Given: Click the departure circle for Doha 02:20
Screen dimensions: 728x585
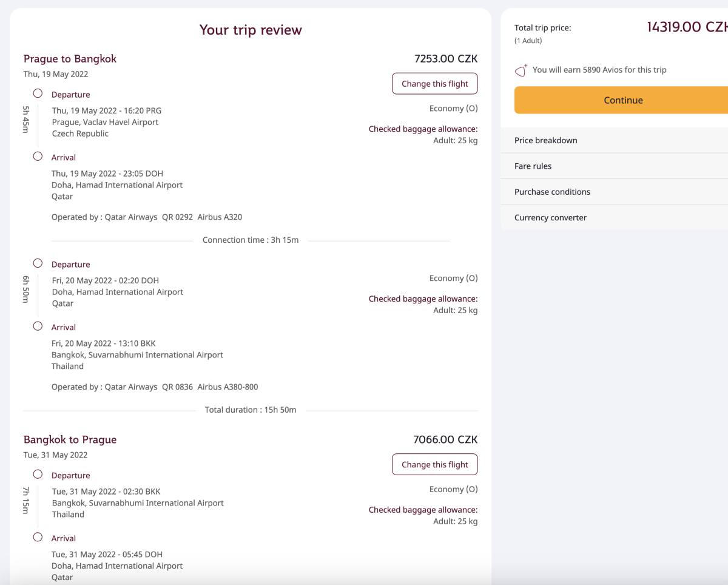Looking at the screenshot, I should pyautogui.click(x=38, y=263).
